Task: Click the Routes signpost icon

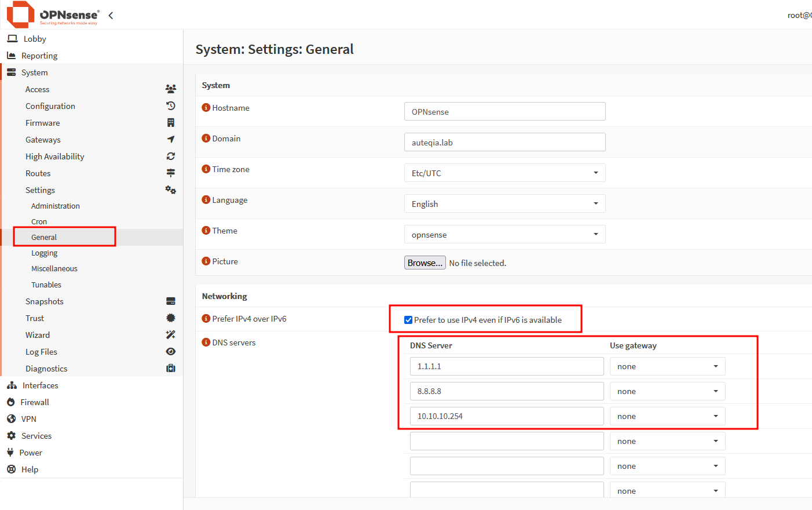Action: point(170,173)
